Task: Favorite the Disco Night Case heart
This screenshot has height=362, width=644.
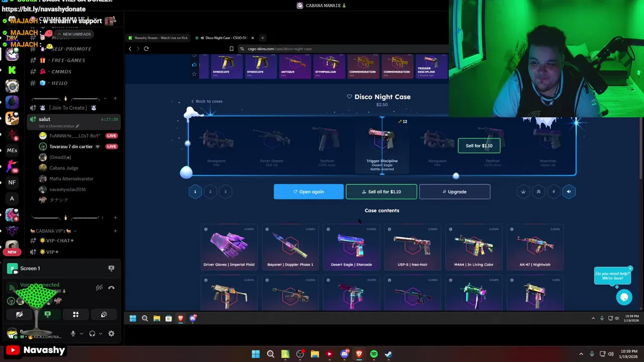Action: (349, 97)
